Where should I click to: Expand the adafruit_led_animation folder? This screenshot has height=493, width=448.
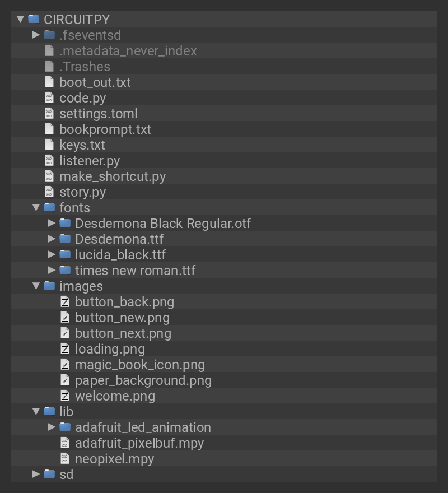pos(52,427)
